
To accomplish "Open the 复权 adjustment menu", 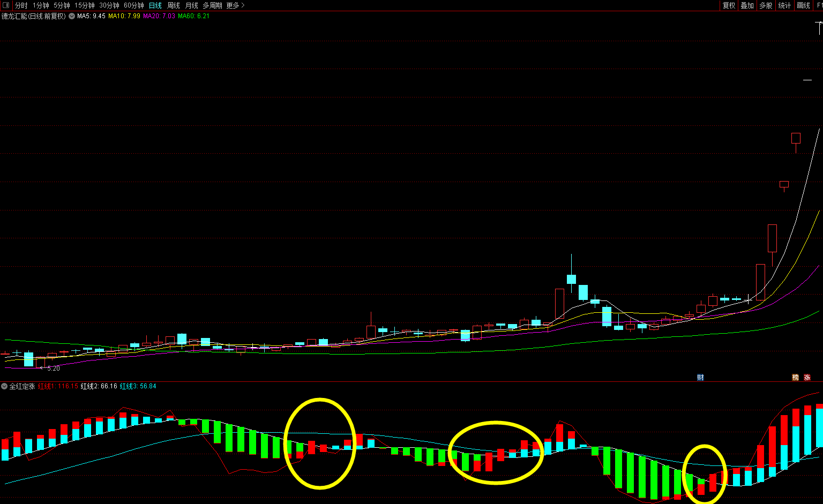I will [x=729, y=5].
